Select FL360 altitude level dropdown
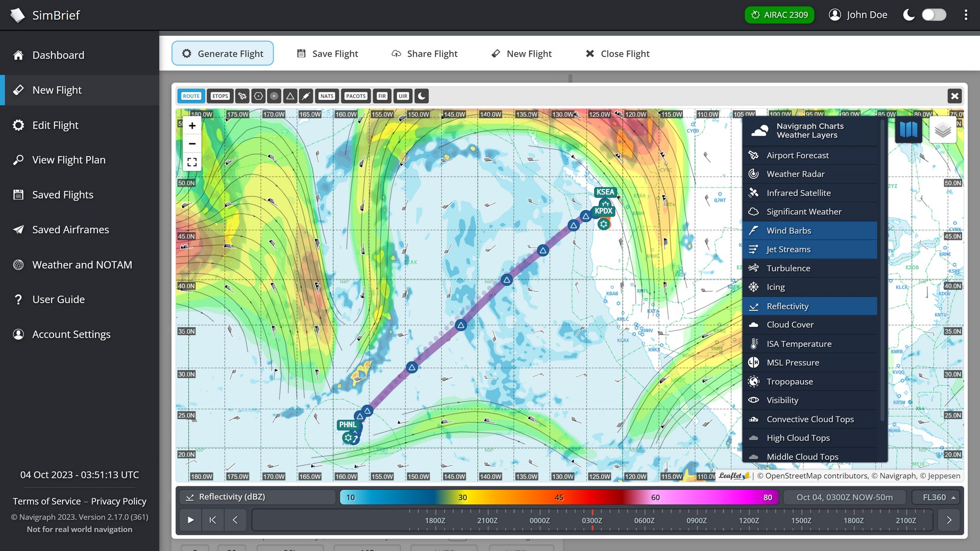Image resolution: width=980 pixels, height=551 pixels. 938,496
